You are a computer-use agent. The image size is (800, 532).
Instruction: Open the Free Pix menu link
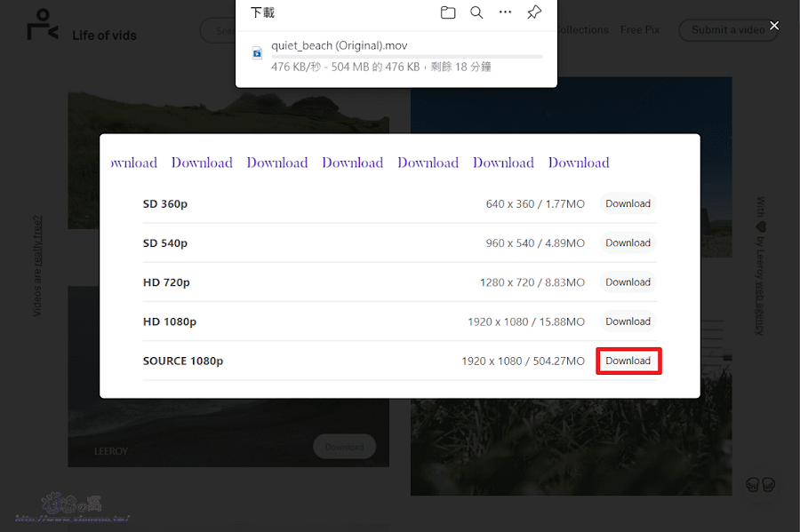(x=640, y=30)
